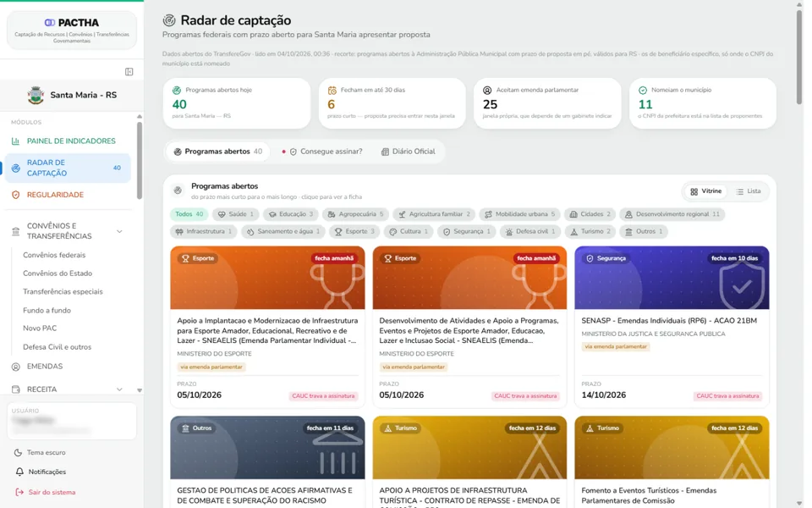Click the sidebar modules scrollbar thumb
The width and height of the screenshot is (812, 508).
pos(140,160)
